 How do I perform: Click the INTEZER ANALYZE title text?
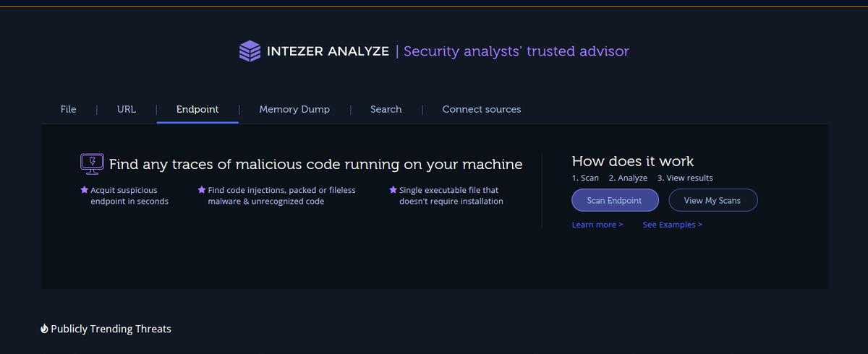coord(328,51)
